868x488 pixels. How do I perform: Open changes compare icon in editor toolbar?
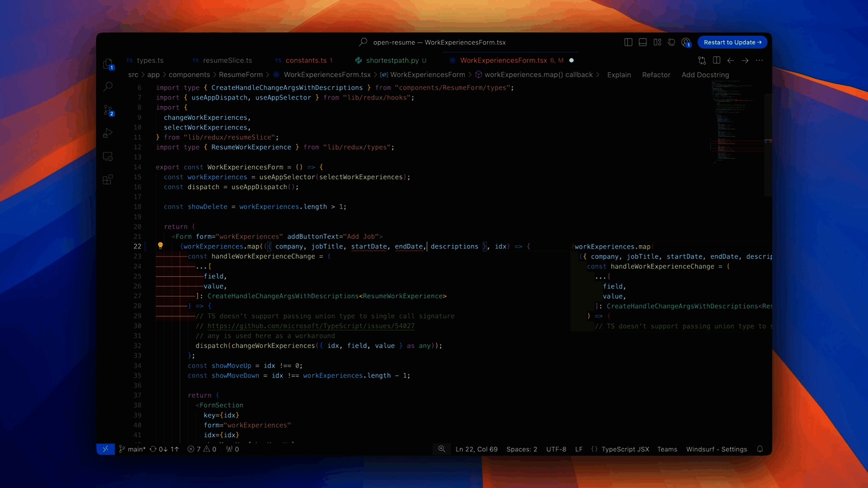[702, 60]
